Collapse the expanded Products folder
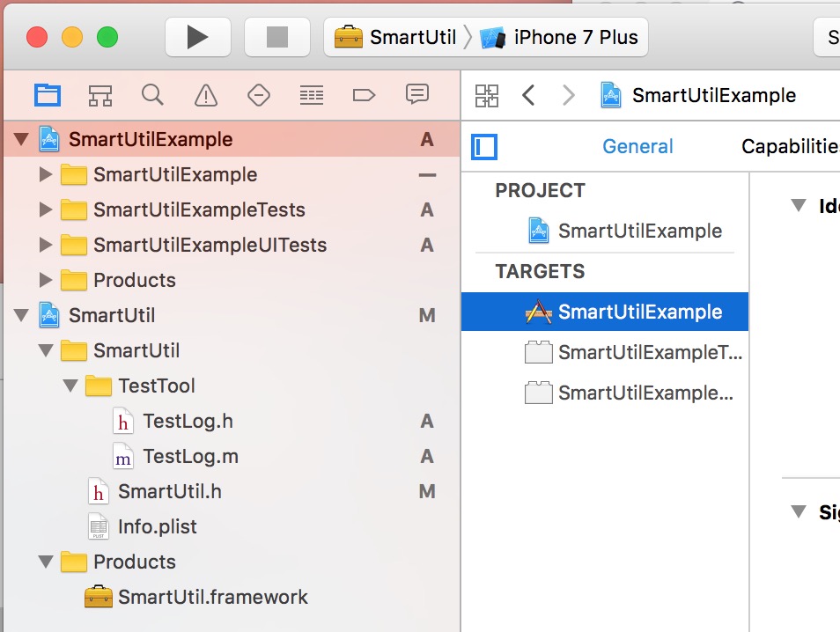Screen dimensions: 840x632 pyautogui.click(x=46, y=562)
